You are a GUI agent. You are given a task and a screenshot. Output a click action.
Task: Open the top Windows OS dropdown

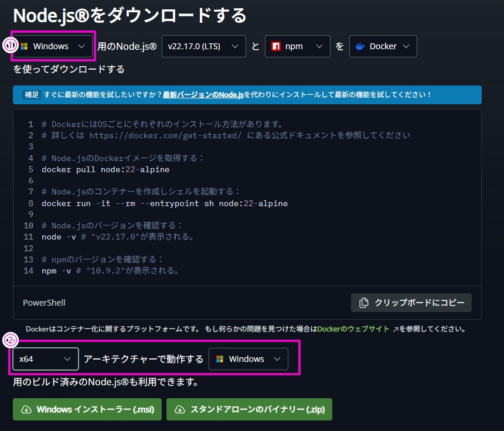click(53, 46)
